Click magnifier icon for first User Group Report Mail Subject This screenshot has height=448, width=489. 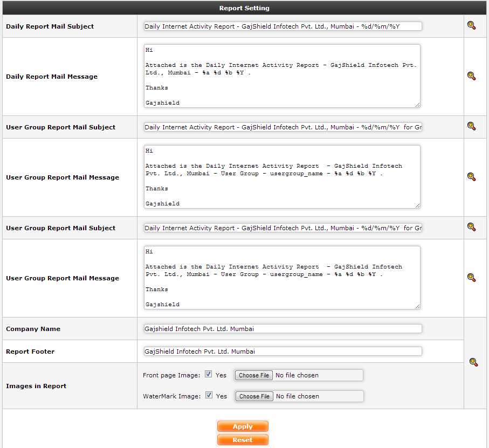(x=471, y=126)
